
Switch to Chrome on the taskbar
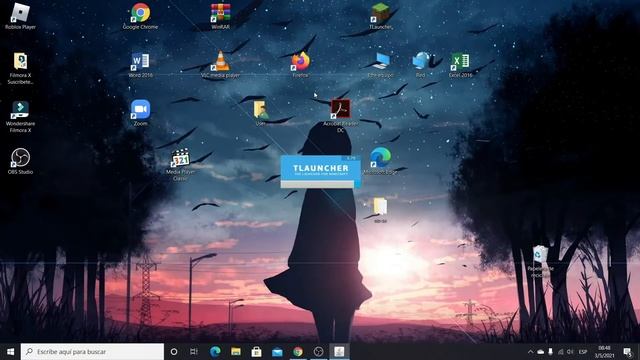298,351
